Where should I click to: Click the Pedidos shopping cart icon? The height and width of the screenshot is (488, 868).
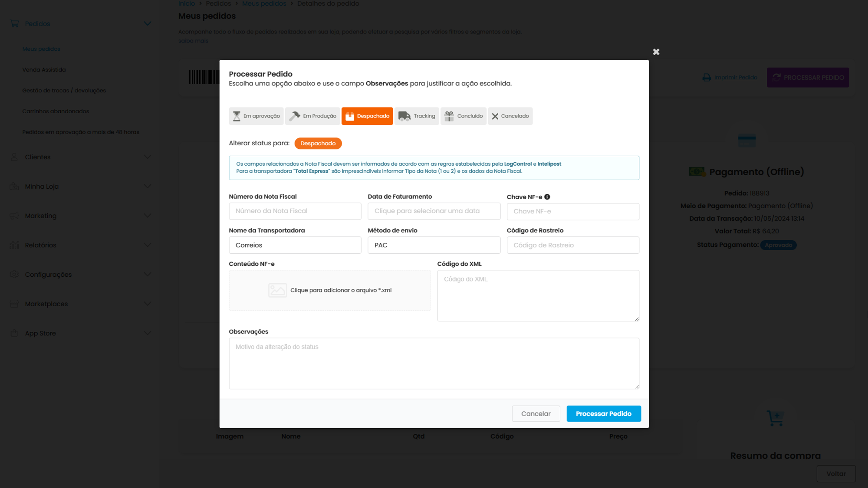tap(14, 24)
